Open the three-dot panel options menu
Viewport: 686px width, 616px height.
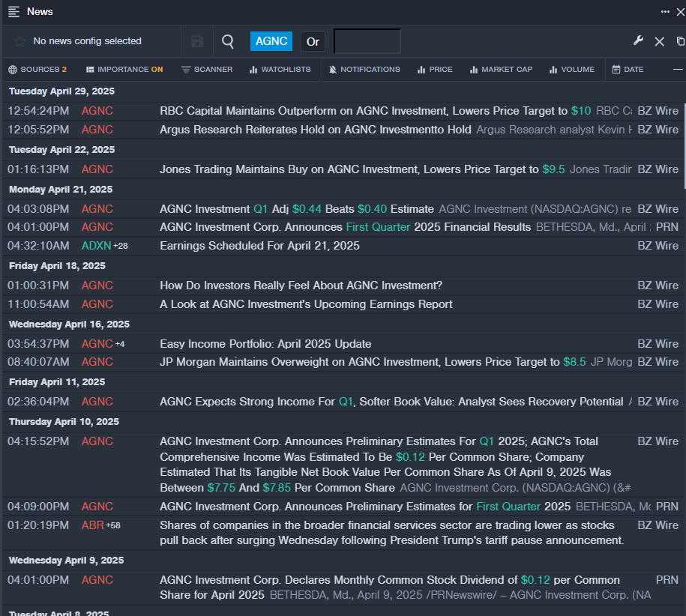(665, 12)
